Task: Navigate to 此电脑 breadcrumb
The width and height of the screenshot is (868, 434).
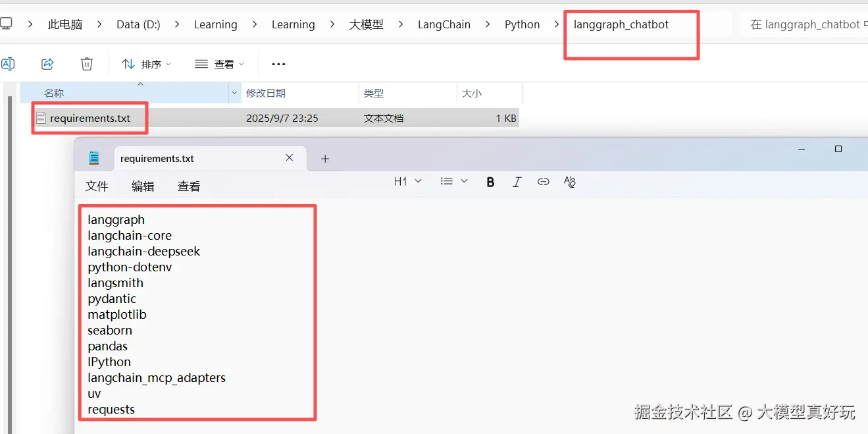Action: click(65, 25)
